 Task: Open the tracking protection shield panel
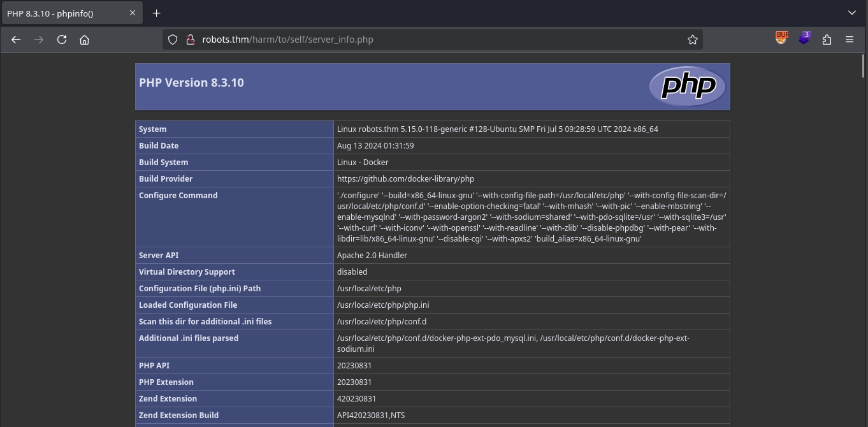click(173, 40)
